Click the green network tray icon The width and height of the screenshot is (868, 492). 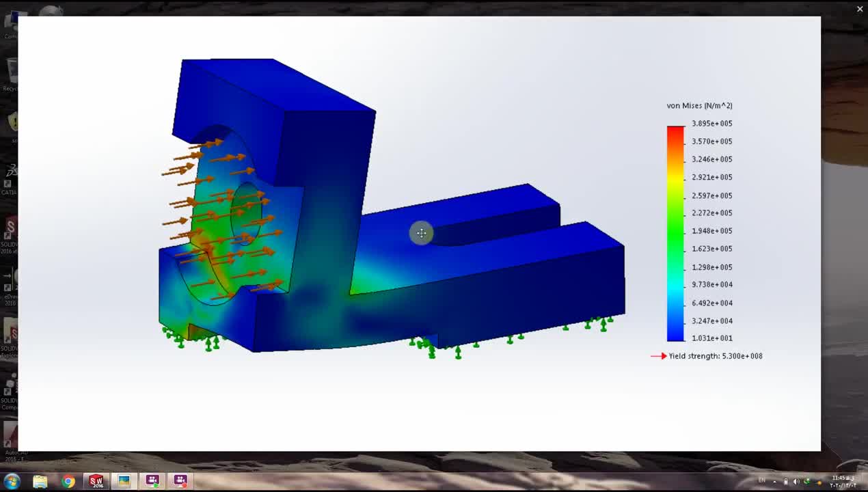click(807, 481)
